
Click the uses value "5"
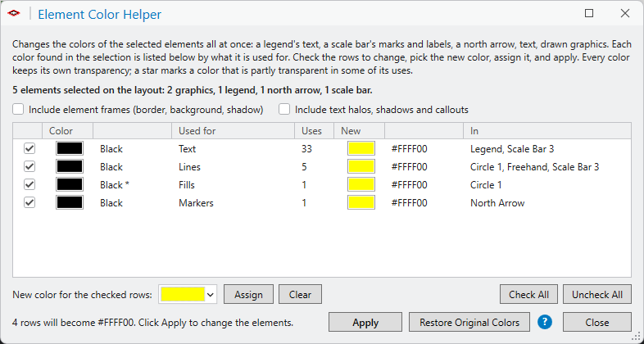[x=304, y=167]
